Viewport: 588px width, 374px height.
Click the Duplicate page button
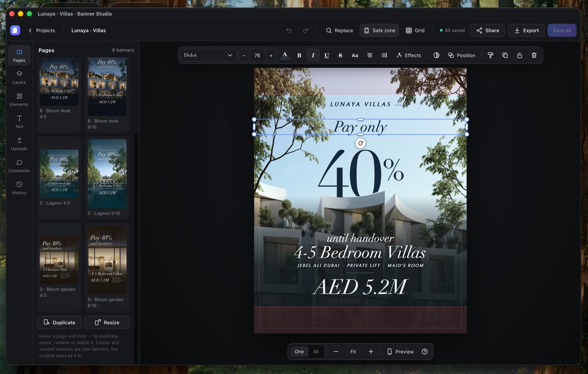pyautogui.click(x=59, y=322)
